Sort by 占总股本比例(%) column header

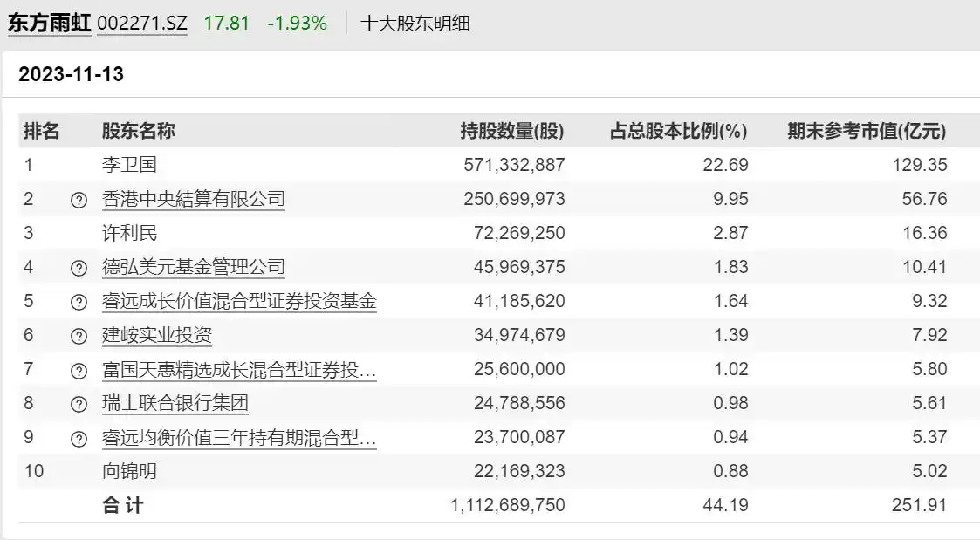click(678, 132)
